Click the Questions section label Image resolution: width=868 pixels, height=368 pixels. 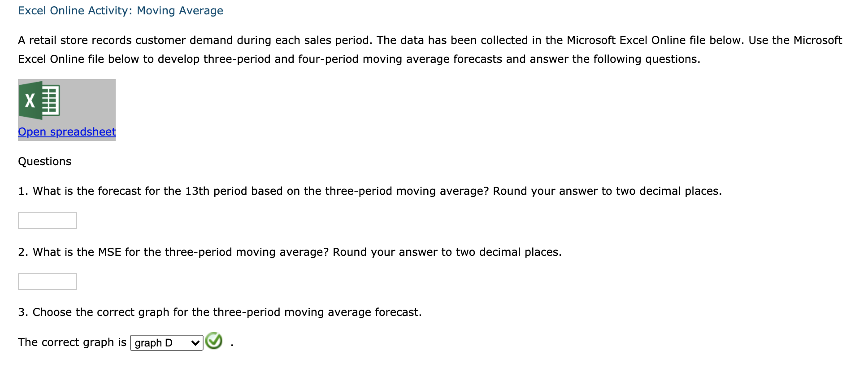coord(44,161)
